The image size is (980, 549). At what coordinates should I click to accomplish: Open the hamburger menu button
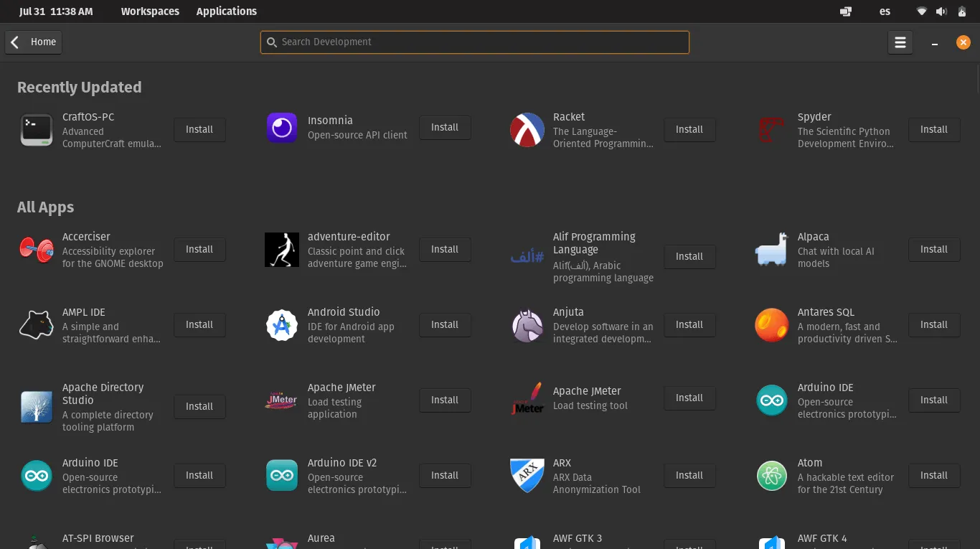(x=900, y=42)
